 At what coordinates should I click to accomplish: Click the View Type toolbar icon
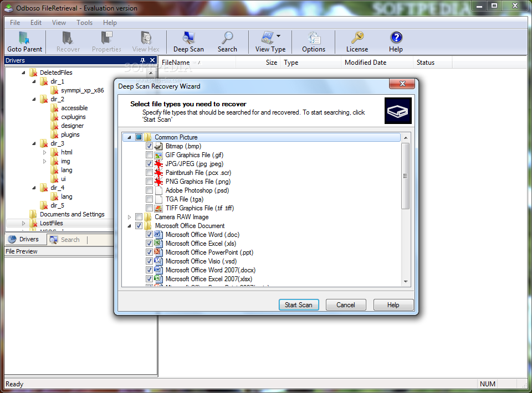point(268,38)
